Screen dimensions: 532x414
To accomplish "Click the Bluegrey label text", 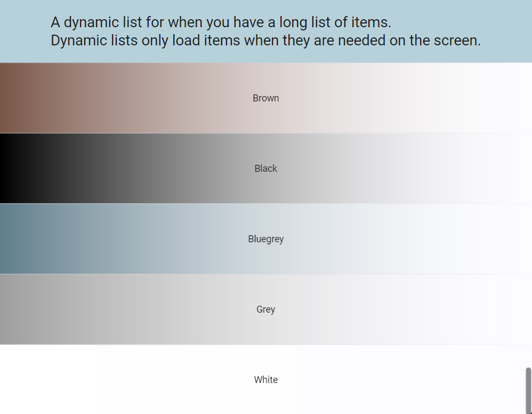I will tap(266, 239).
